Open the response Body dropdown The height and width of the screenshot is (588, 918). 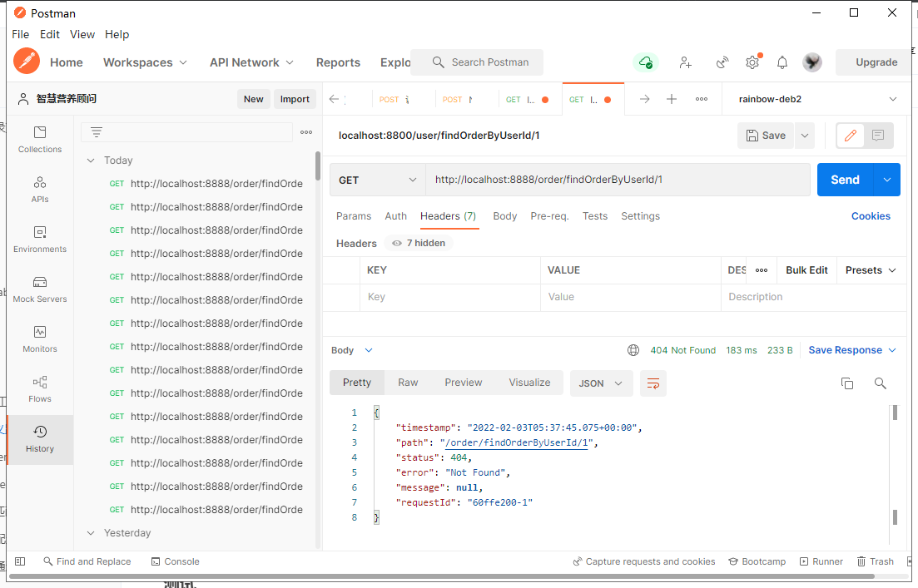tap(352, 350)
